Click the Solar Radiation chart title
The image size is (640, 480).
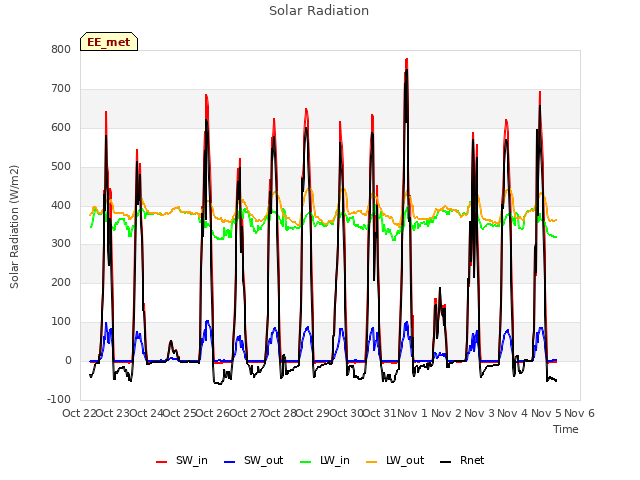[319, 11]
